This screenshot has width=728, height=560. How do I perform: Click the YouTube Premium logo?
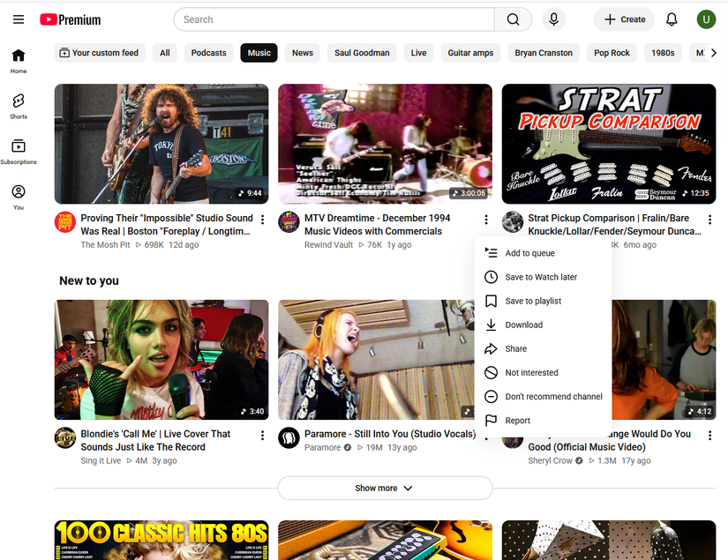(70, 19)
